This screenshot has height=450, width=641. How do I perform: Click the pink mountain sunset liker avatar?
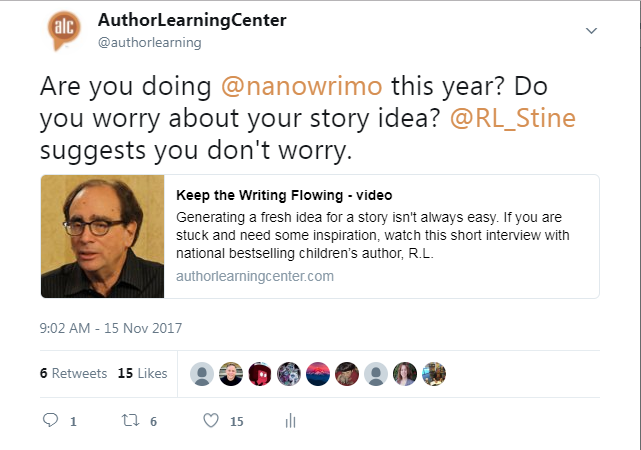point(318,374)
